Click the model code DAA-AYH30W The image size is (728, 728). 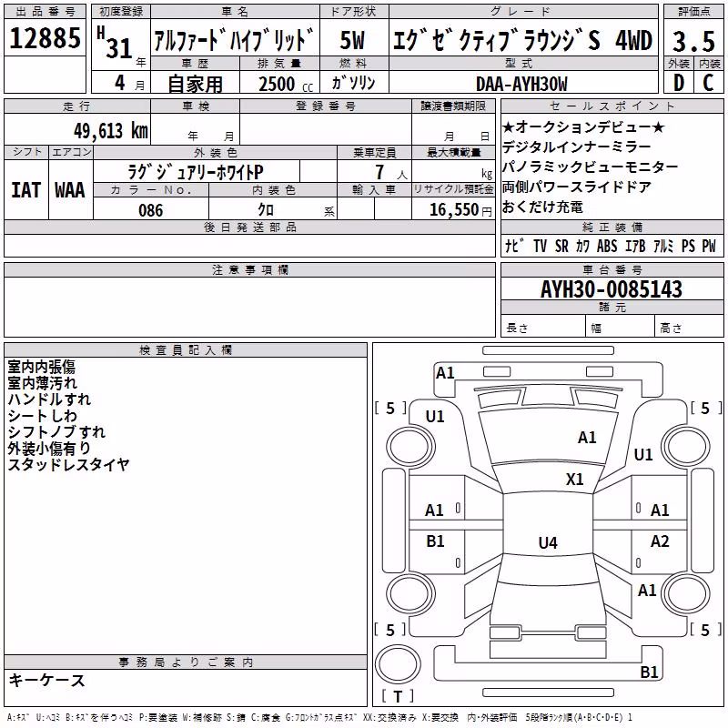pos(521,84)
